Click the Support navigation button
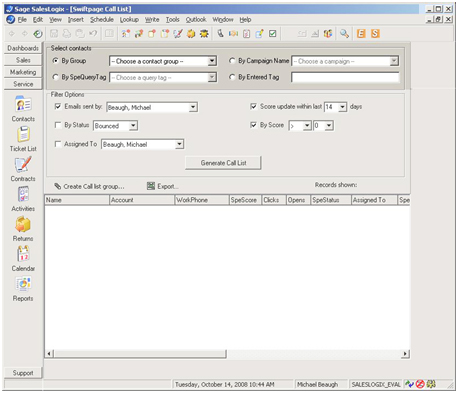Image resolution: width=458 pixels, height=393 pixels. point(23,373)
